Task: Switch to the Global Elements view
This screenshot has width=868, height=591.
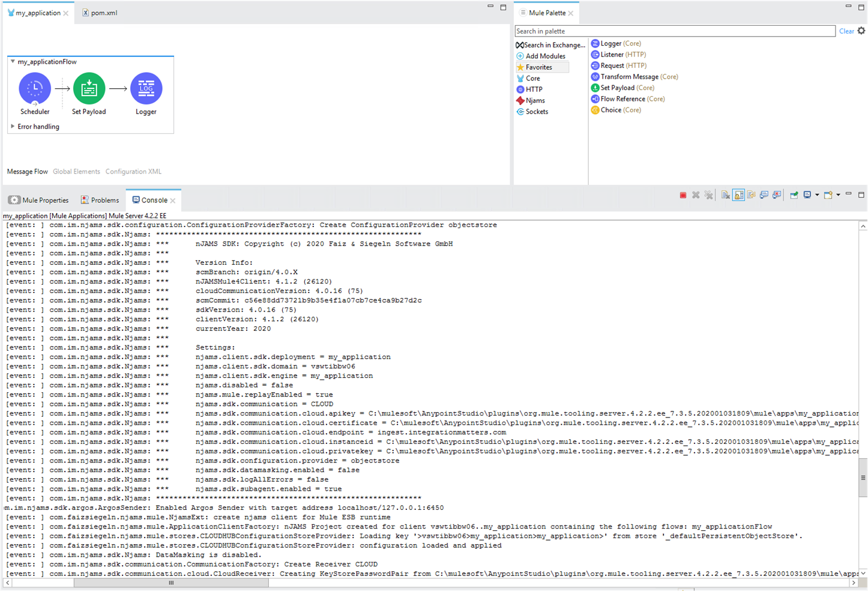Action: pos(76,172)
